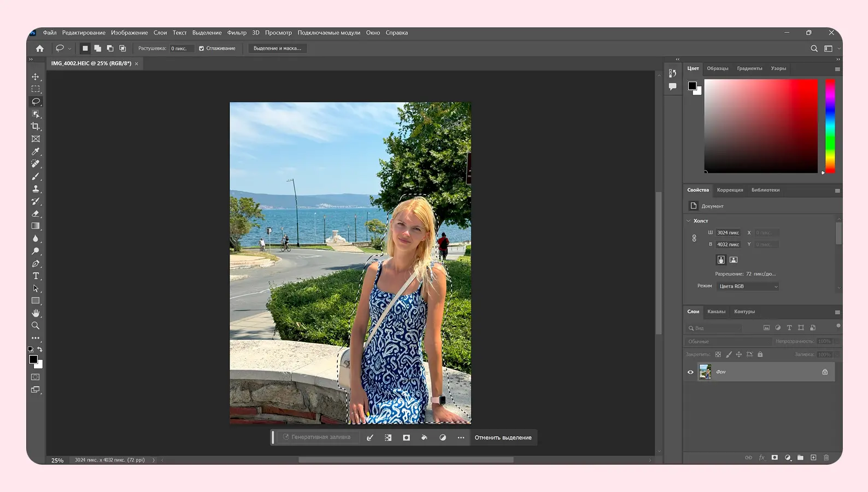Select the Eyedropper tool
This screenshot has height=492, width=868.
pos(36,151)
